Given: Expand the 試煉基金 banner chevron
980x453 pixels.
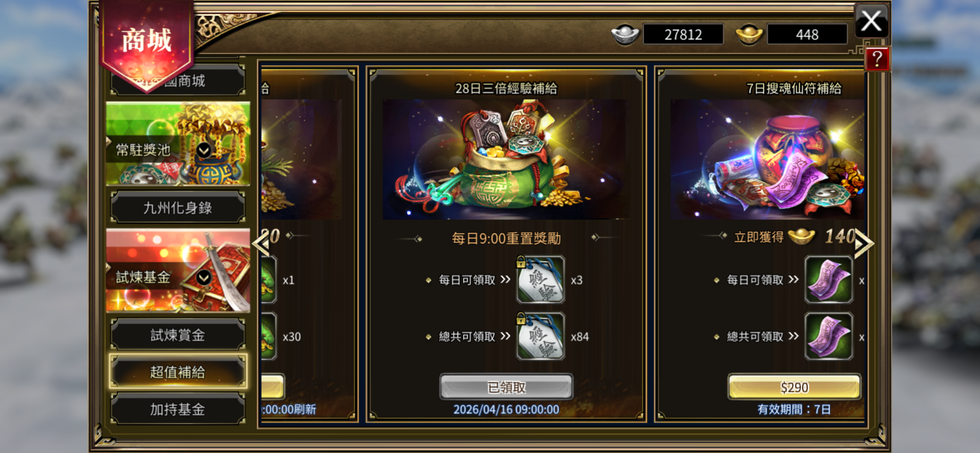Looking at the screenshot, I should [x=204, y=277].
